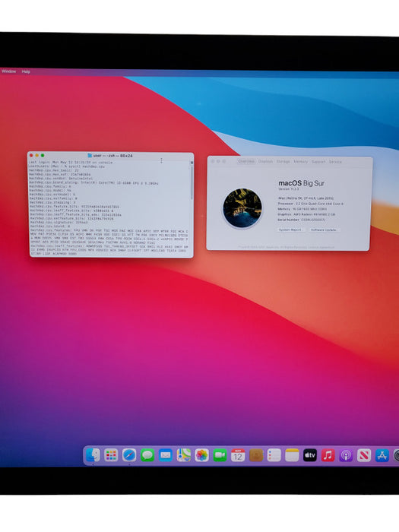This screenshot has width=399, height=532.
Task: Launch Safari from the Dock
Action: click(x=129, y=455)
